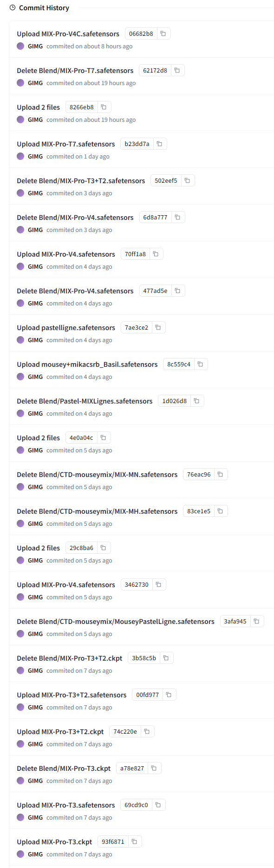The image size is (274, 868).
Task: Copy commit hash 76eac96
Action: click(x=221, y=474)
